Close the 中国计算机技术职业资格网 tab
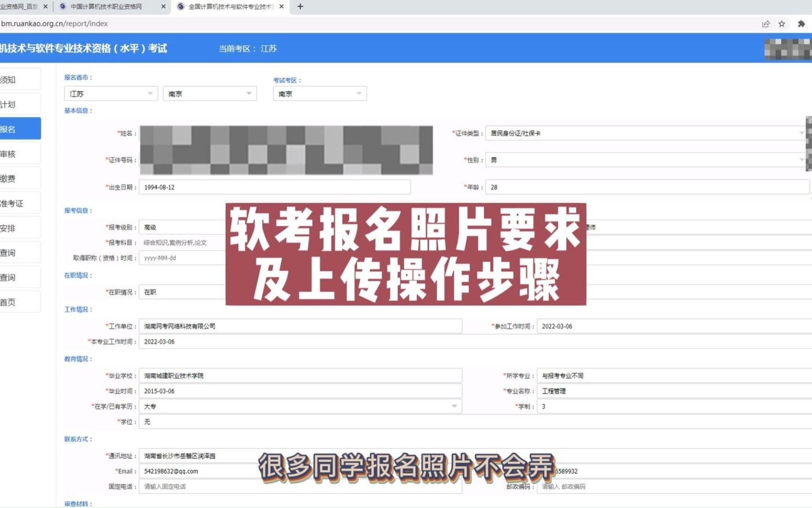The image size is (812, 508). click(x=163, y=7)
